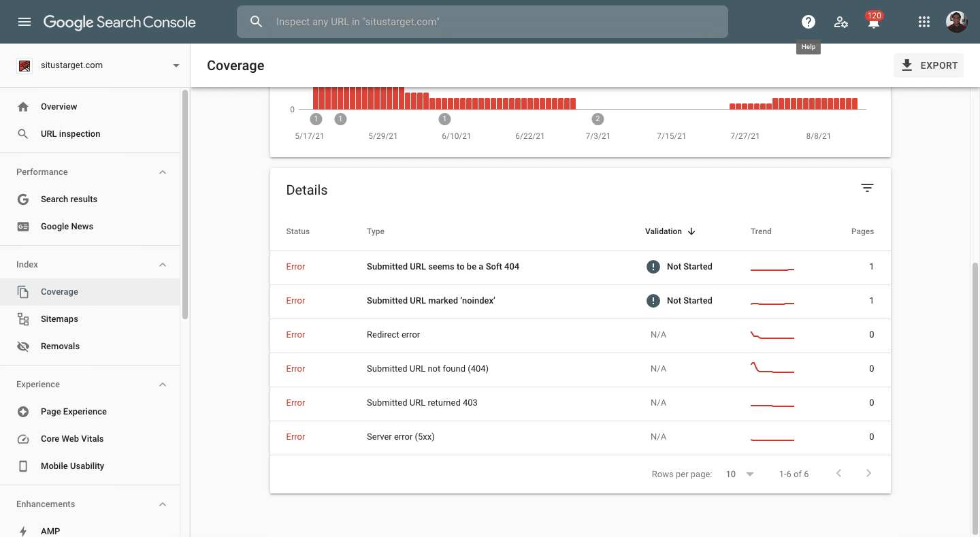This screenshot has height=537, width=980.
Task: Open the Submitted URL marked 'noindex' row
Action: 581,301
